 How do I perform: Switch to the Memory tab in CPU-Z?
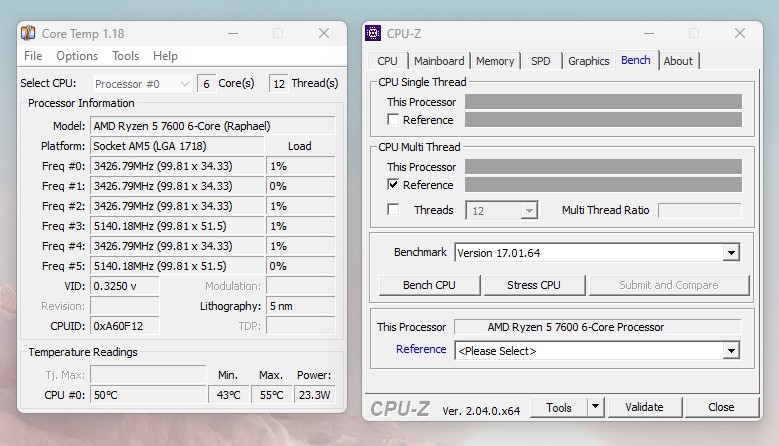point(495,61)
